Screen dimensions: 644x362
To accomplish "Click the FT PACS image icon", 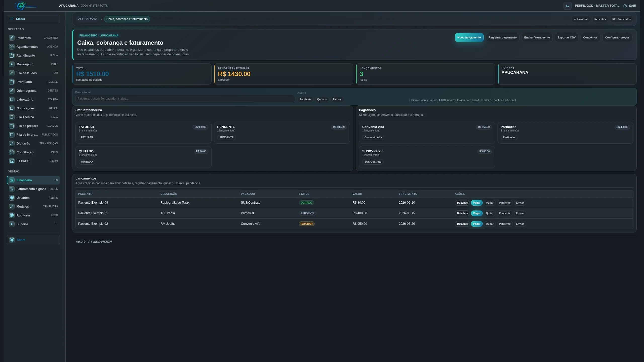I will (x=12, y=161).
